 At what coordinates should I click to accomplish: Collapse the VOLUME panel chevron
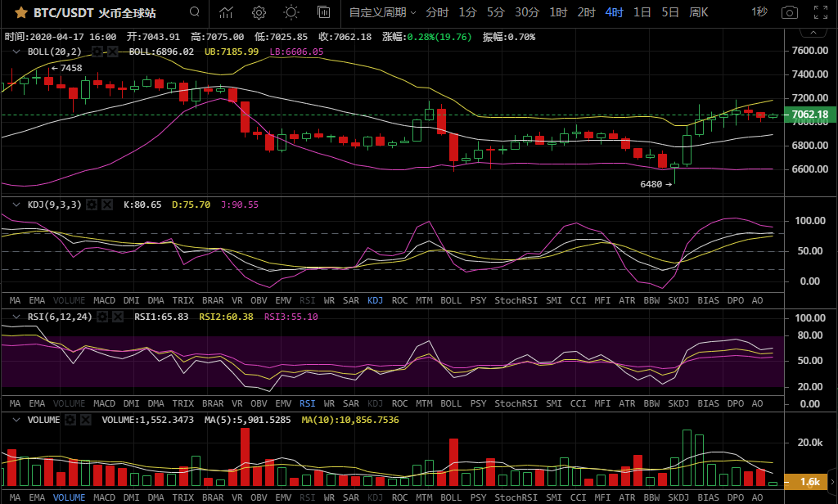(16, 420)
